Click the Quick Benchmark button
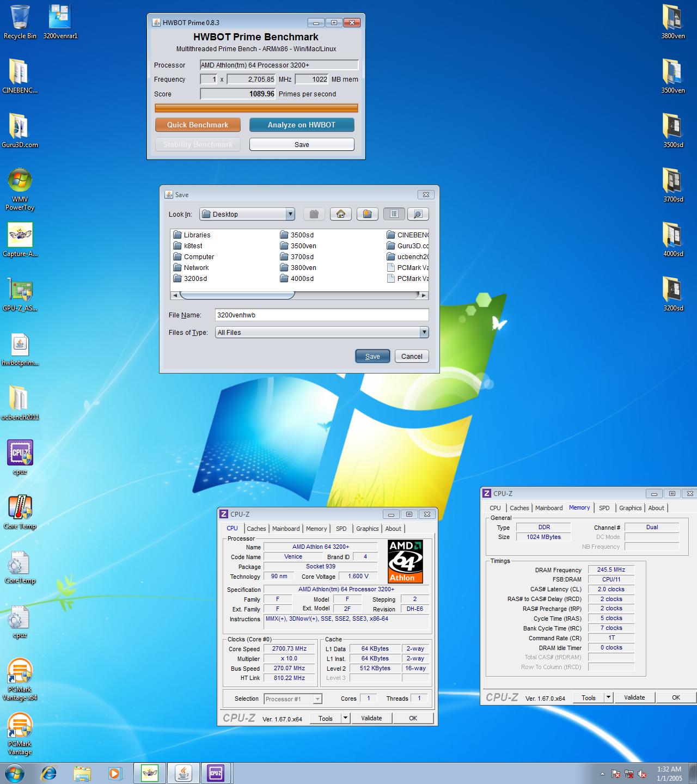The width and height of the screenshot is (697, 784). pyautogui.click(x=198, y=125)
